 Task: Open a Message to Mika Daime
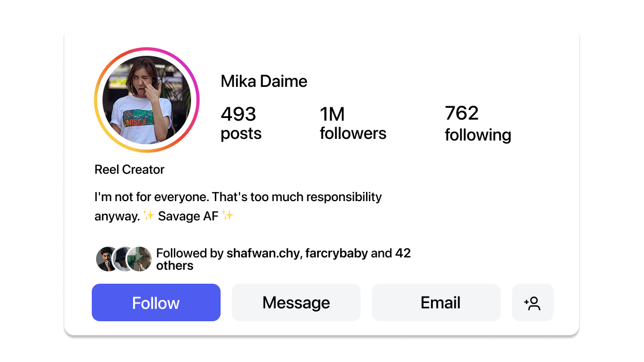point(296,302)
